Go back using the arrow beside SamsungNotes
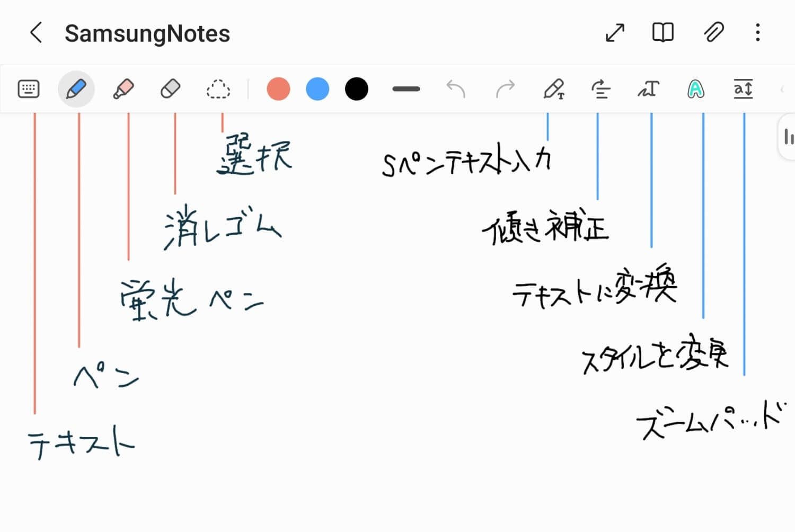 [36, 33]
